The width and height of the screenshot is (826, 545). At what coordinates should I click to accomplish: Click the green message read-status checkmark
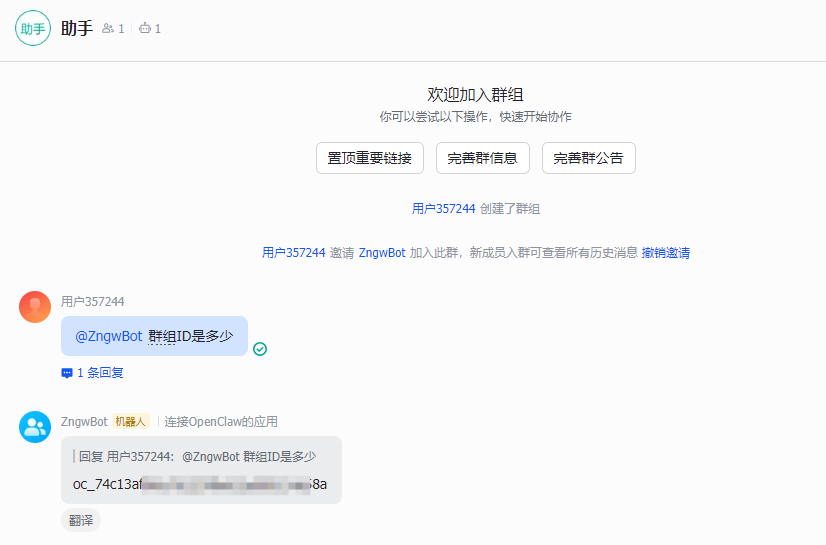click(x=260, y=349)
